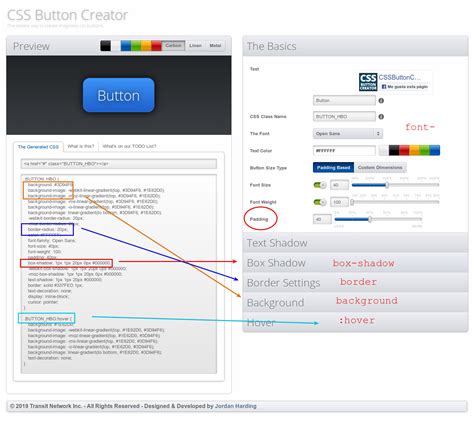Click 'display: inline-block;' CSS line
Viewport: 474px width, 429px height.
(48, 296)
